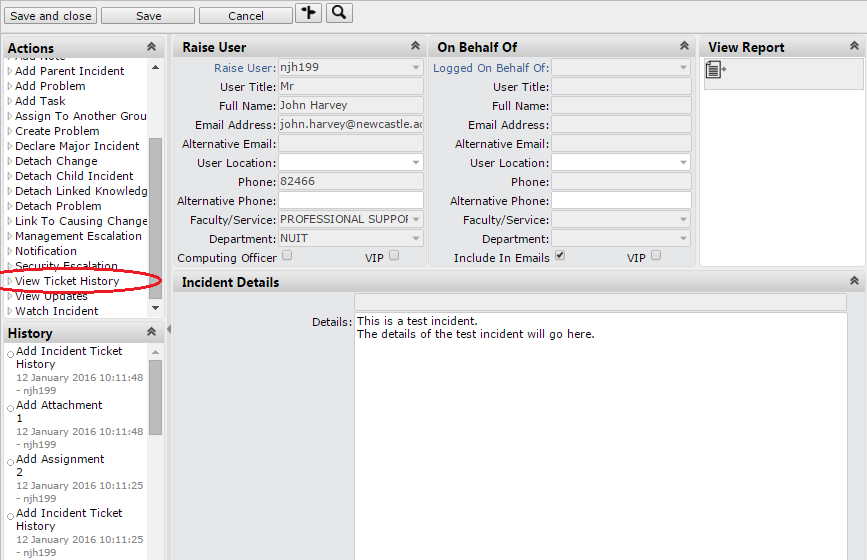Image resolution: width=867 pixels, height=560 pixels.
Task: Collapse the On Behalf Of panel
Action: pos(684,46)
